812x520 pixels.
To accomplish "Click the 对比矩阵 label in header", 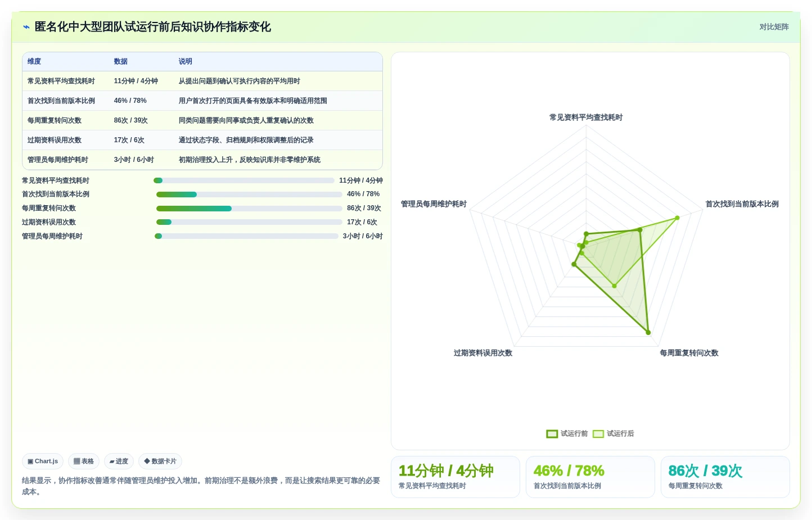I will click(774, 27).
